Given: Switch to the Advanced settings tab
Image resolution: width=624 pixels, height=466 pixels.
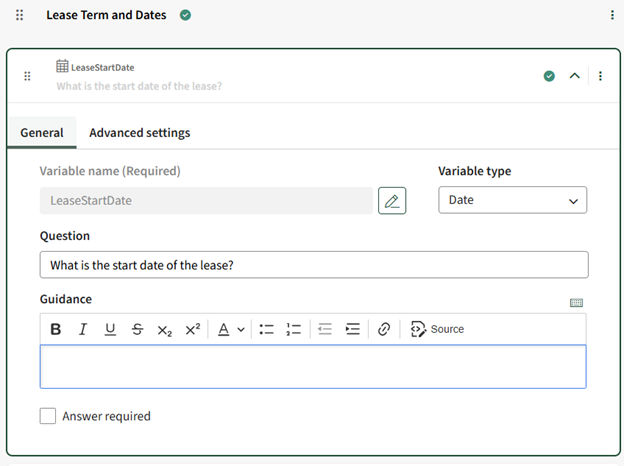Looking at the screenshot, I should (139, 132).
